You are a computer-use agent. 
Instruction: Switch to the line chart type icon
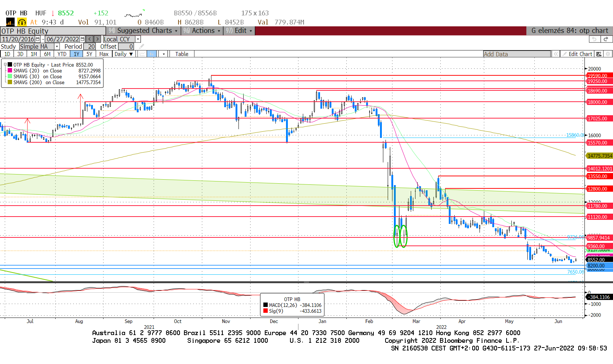tap(142, 54)
